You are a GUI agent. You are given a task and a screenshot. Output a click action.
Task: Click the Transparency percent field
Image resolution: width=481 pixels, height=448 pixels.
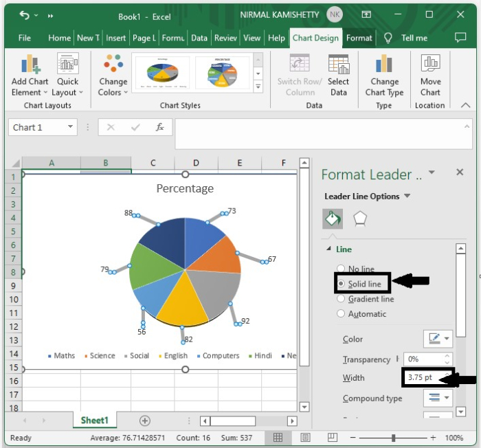click(x=424, y=359)
